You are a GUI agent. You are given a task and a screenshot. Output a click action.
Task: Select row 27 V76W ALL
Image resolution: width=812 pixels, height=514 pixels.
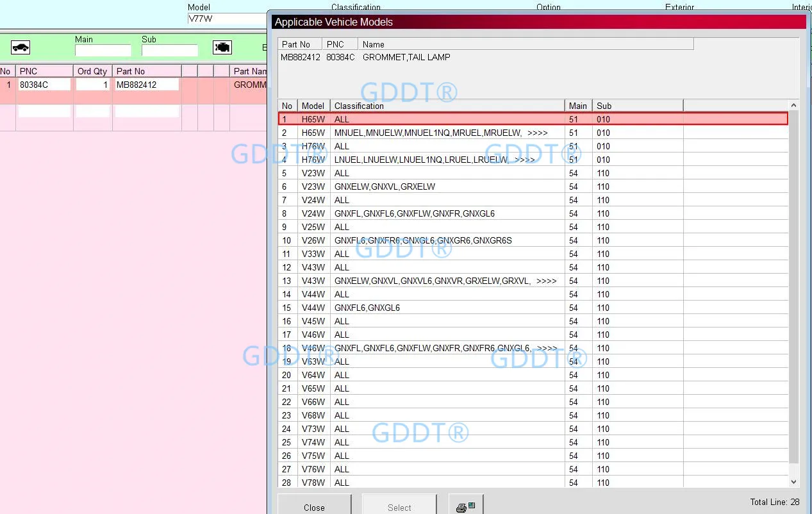(x=533, y=469)
